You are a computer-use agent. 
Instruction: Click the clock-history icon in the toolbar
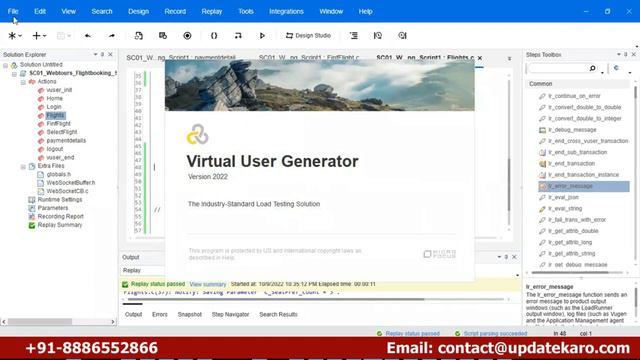[x=378, y=36]
